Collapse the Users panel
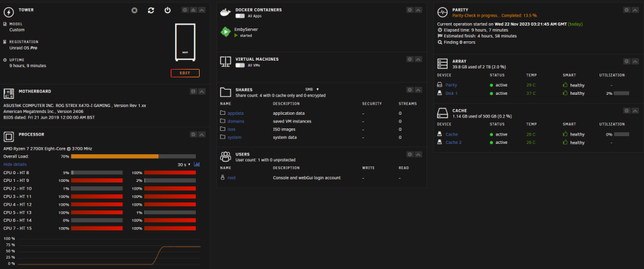644x269 pixels. [418, 154]
